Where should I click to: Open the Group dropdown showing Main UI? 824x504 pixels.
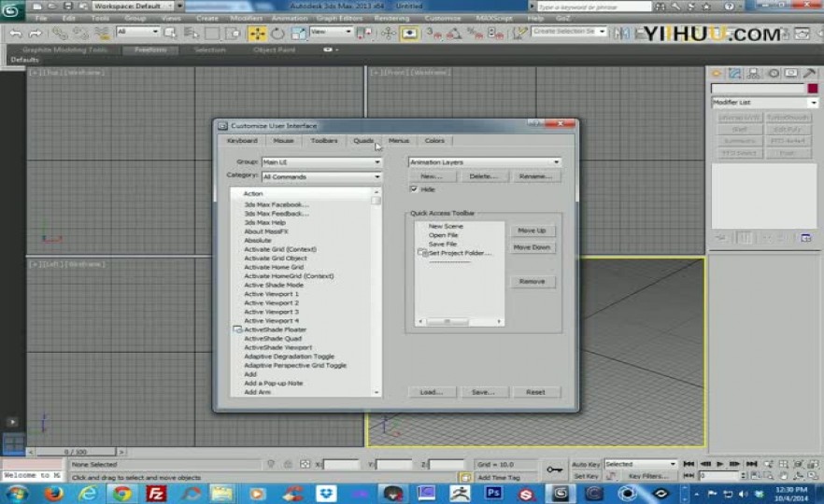coord(321,162)
